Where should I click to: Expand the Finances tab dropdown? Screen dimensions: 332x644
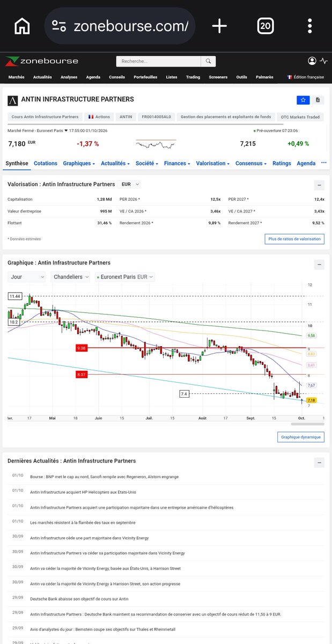click(178, 163)
